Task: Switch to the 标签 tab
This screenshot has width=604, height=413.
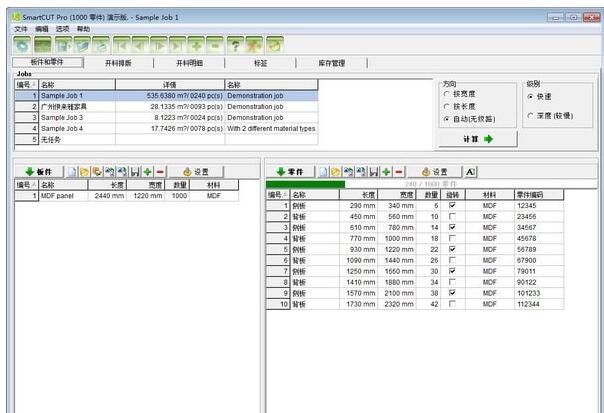Action: 261,63
